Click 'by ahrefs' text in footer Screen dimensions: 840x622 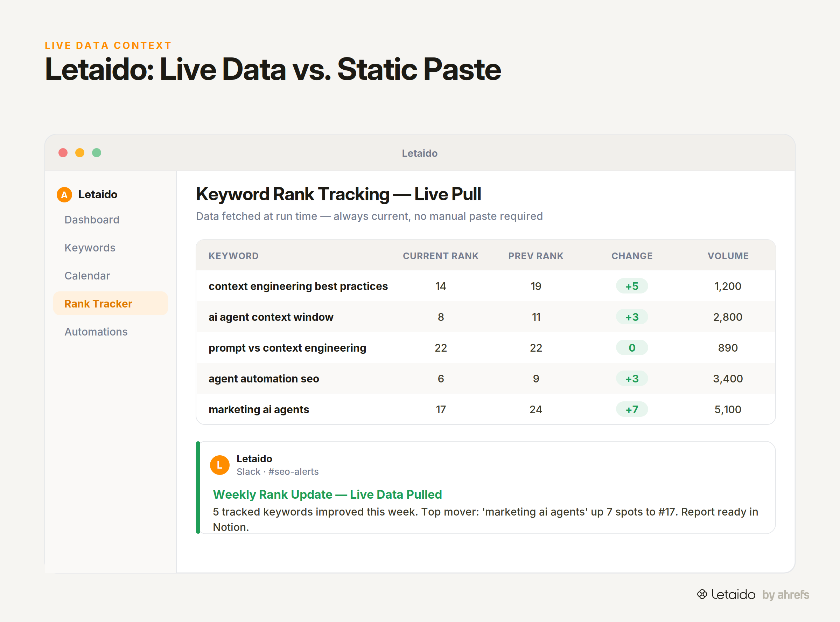tap(785, 595)
